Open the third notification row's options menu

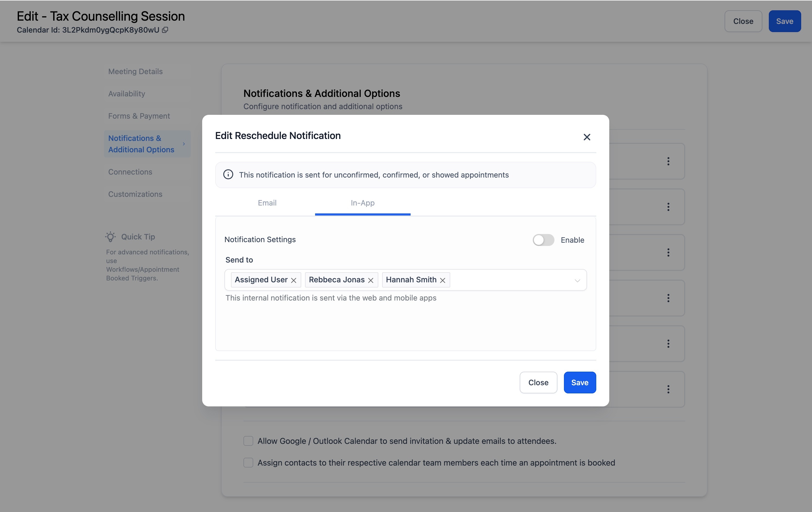click(x=668, y=252)
